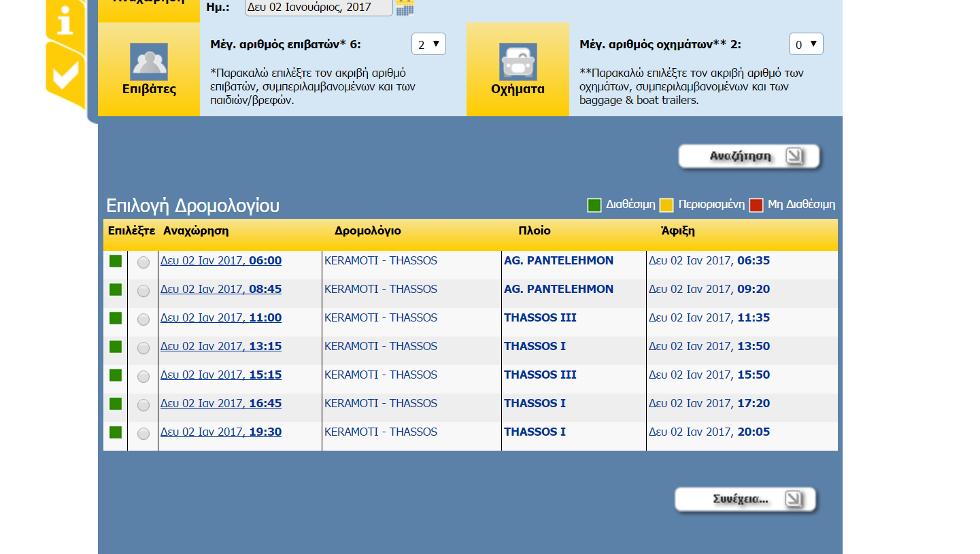The width and height of the screenshot is (980, 554).
Task: Click the Οχήματα tab
Action: click(518, 89)
